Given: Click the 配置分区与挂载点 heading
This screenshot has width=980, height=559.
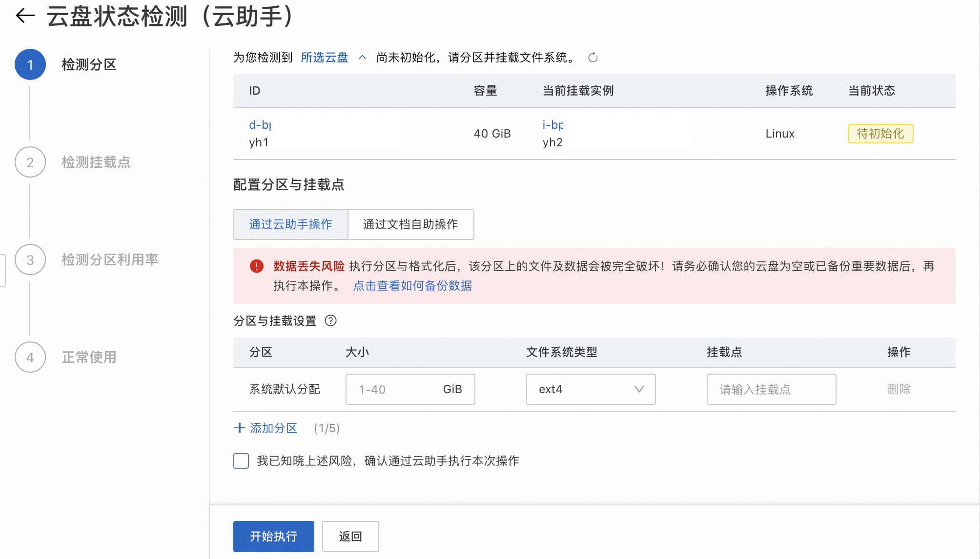Looking at the screenshot, I should [x=288, y=184].
